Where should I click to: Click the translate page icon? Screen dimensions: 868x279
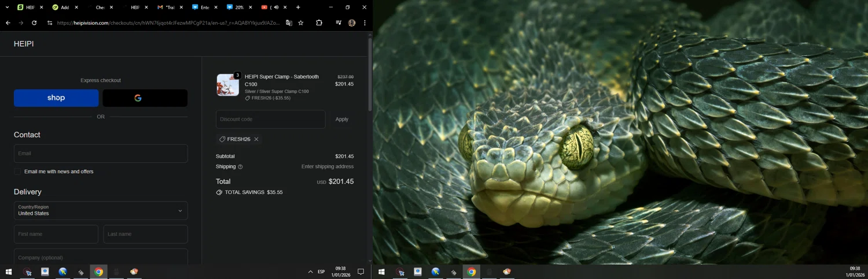pos(289,23)
